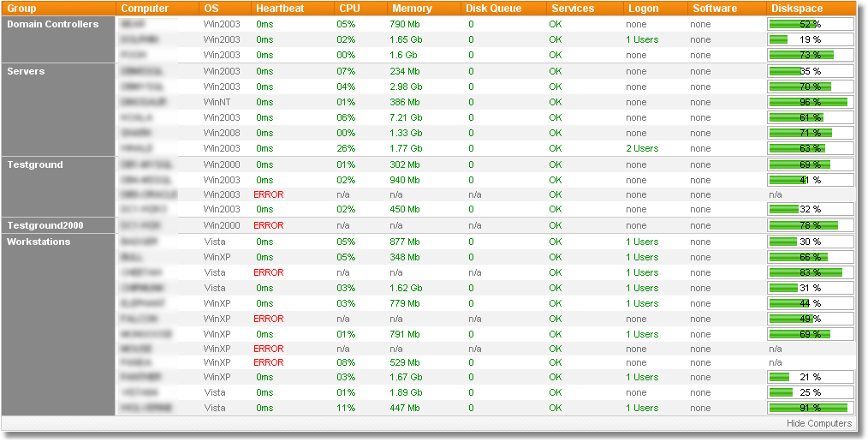The image size is (868, 442).
Task: Click the 790 Mb memory value
Action: point(405,24)
